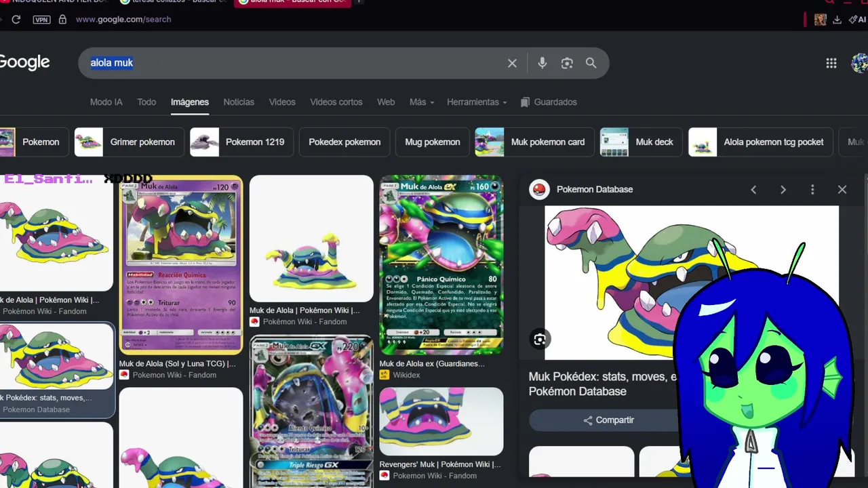Click the www.google.com/search address bar
868x488 pixels.
(x=123, y=20)
